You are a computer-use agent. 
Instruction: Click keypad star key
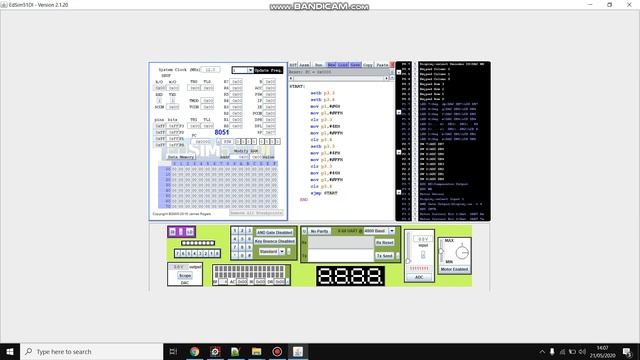click(x=235, y=255)
